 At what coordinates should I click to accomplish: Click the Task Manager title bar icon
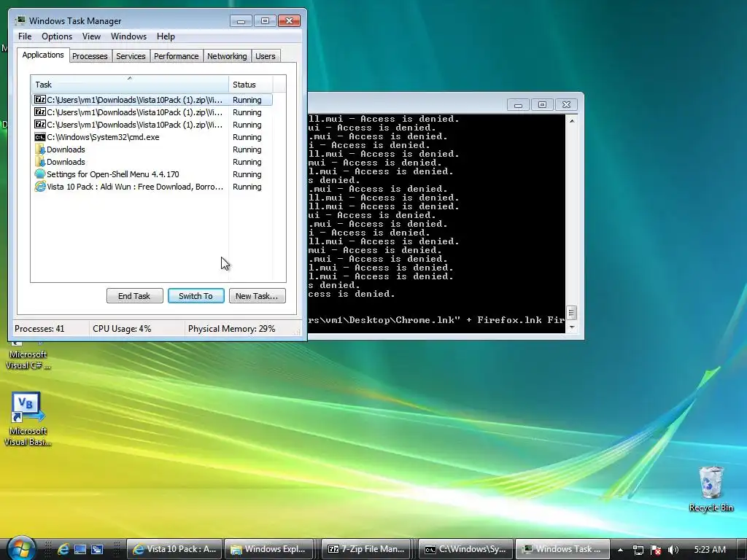coord(20,21)
